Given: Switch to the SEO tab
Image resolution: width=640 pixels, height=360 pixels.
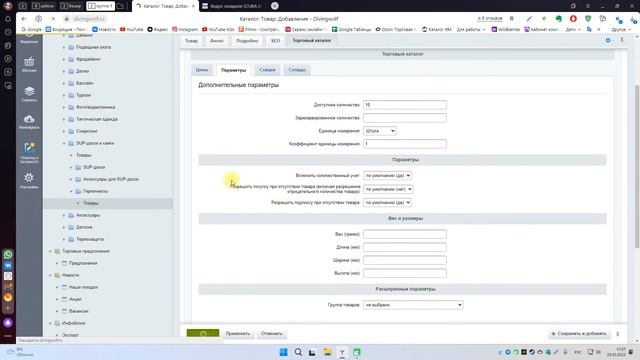Looking at the screenshot, I should pyautogui.click(x=276, y=41).
